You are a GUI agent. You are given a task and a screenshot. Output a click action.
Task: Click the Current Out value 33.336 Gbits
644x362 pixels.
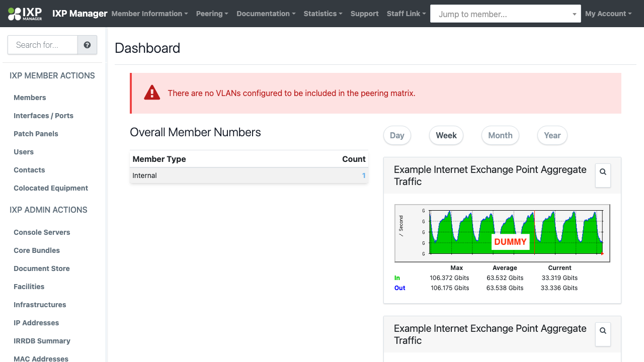coord(559,288)
